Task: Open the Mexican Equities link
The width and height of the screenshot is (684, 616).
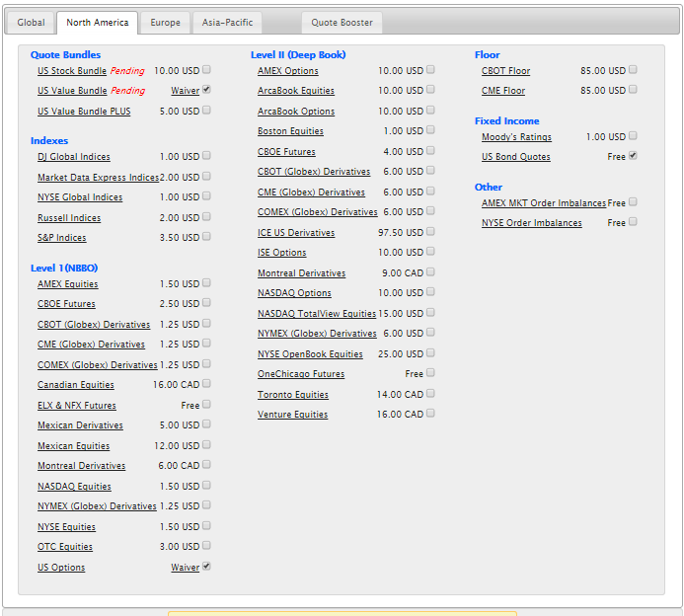Action: (x=74, y=446)
